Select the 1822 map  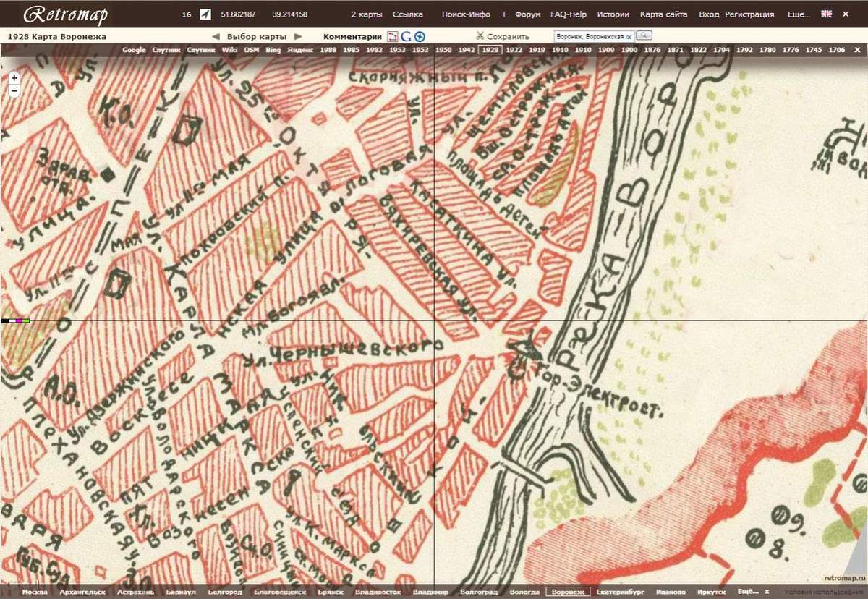tap(698, 50)
